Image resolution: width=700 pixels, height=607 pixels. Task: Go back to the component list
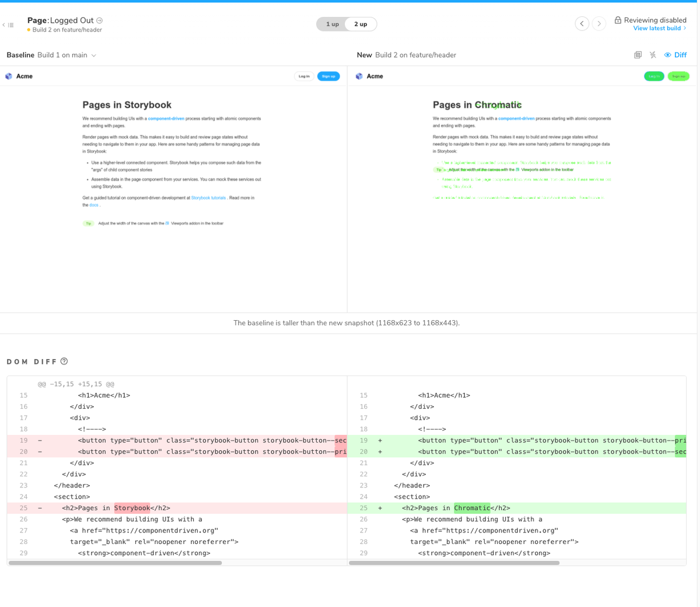tap(8, 25)
